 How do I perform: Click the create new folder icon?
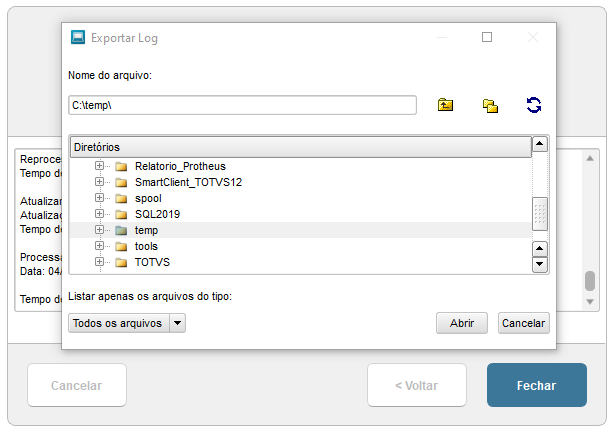point(490,105)
